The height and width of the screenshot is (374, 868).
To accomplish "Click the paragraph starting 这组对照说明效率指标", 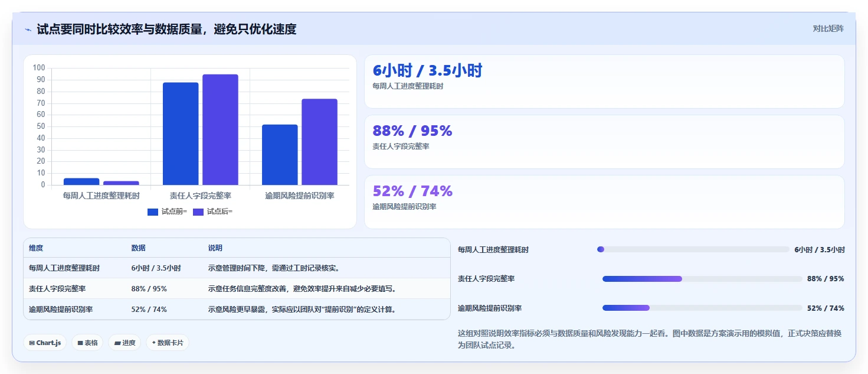I will (x=650, y=339).
